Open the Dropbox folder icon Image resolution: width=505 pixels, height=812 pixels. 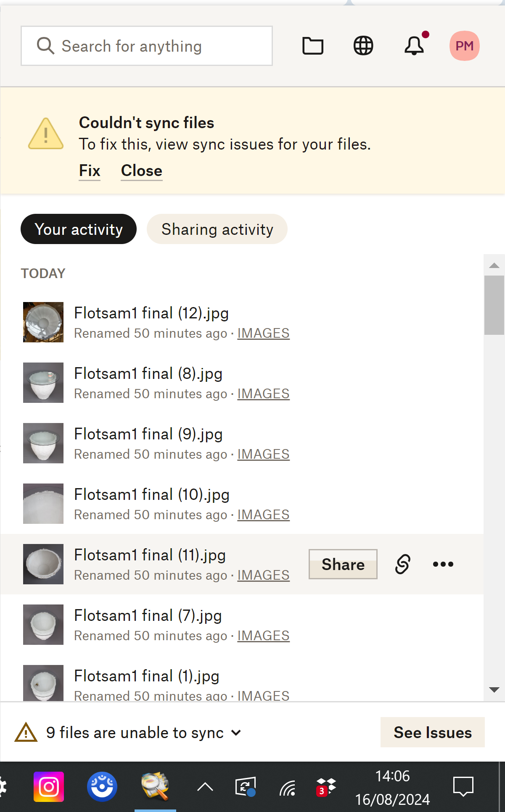(x=313, y=46)
